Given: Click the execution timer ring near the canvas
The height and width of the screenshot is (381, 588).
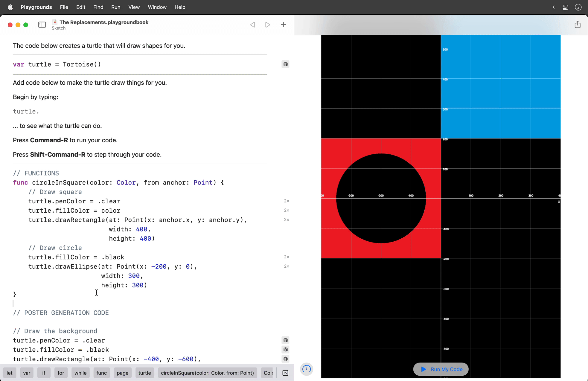Looking at the screenshot, I should (x=307, y=369).
